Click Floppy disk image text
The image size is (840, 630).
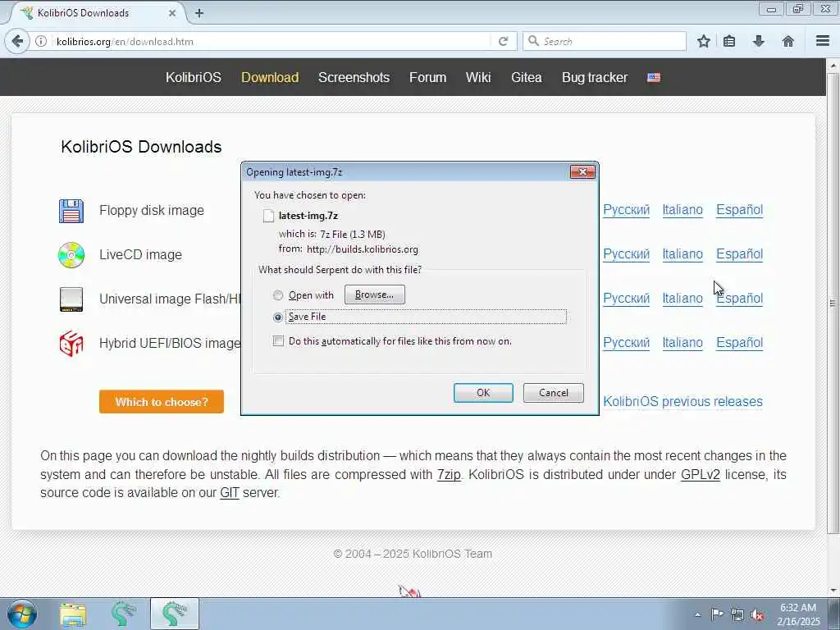[152, 211]
